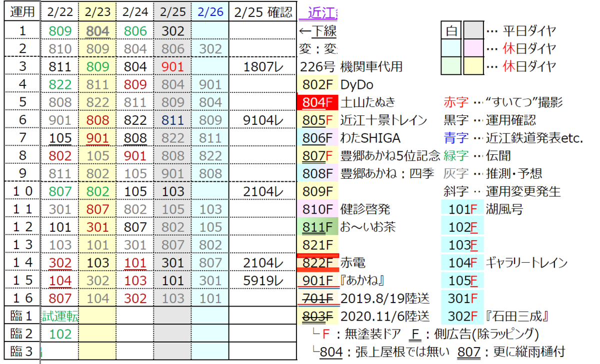Click the blue 青字 legend text
The height and width of the screenshot is (364, 600).
tap(456, 138)
